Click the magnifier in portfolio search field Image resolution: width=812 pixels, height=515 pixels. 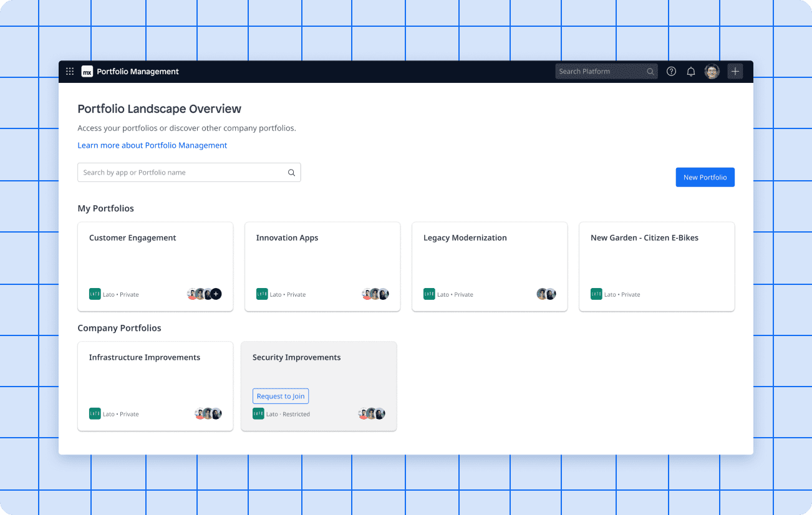click(291, 173)
